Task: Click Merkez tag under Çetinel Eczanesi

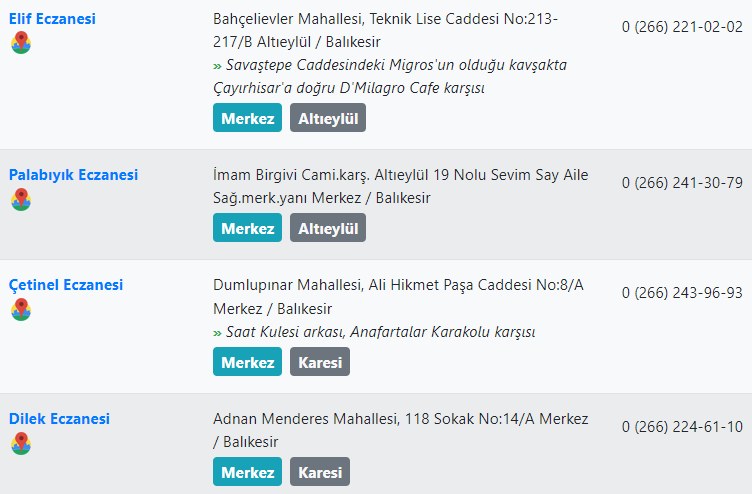Action: click(x=247, y=362)
